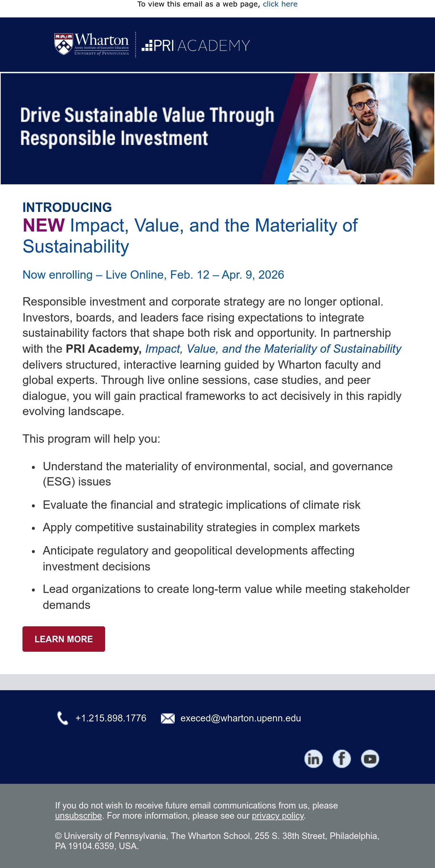Click the PRI dotted square emblem
Viewport: 435px width, 868px height.
point(147,46)
